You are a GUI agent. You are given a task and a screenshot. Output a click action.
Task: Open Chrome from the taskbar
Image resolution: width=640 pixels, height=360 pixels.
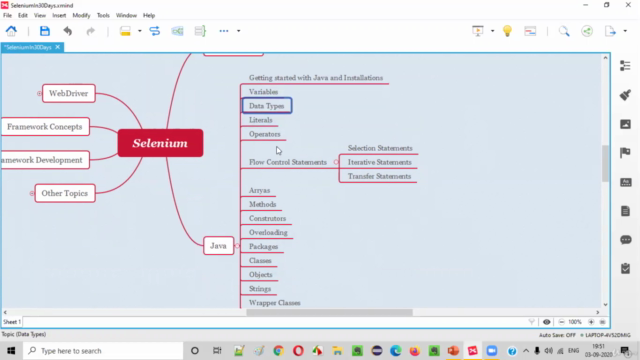click(x=278, y=351)
